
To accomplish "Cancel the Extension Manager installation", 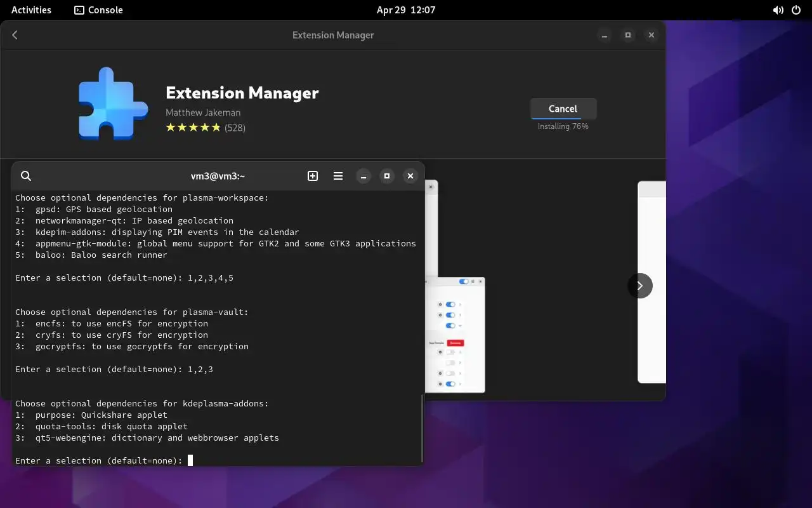I will [x=563, y=109].
